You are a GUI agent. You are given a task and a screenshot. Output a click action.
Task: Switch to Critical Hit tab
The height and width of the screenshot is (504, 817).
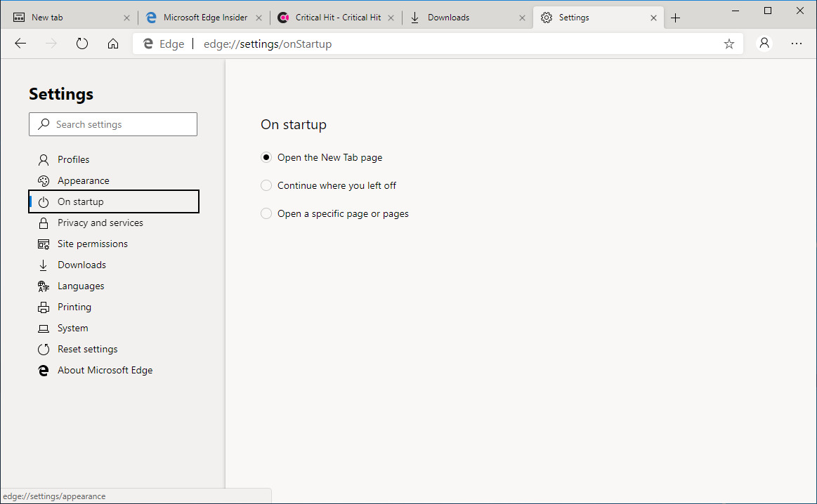click(337, 18)
